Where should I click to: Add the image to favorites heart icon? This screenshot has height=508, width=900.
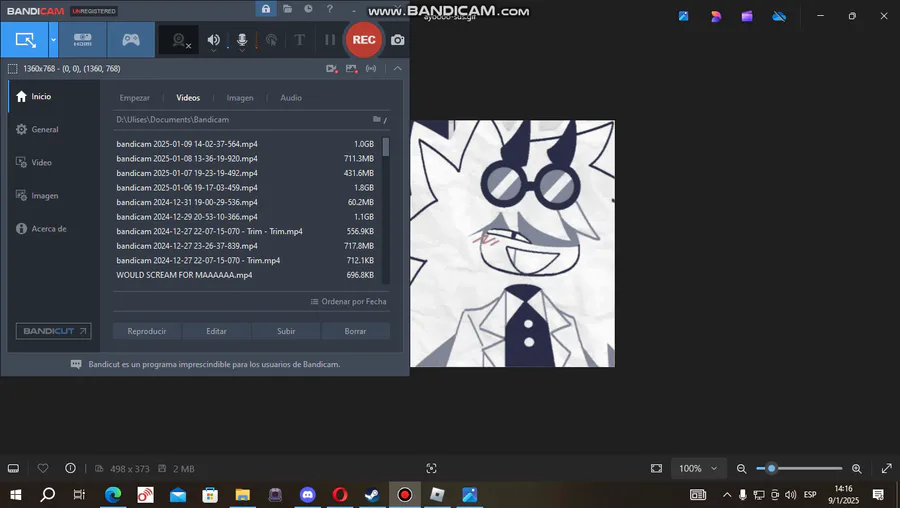point(43,468)
